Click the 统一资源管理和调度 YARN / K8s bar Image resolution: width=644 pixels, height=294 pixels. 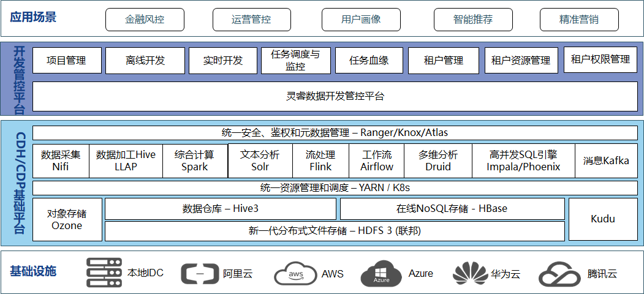tap(335, 188)
